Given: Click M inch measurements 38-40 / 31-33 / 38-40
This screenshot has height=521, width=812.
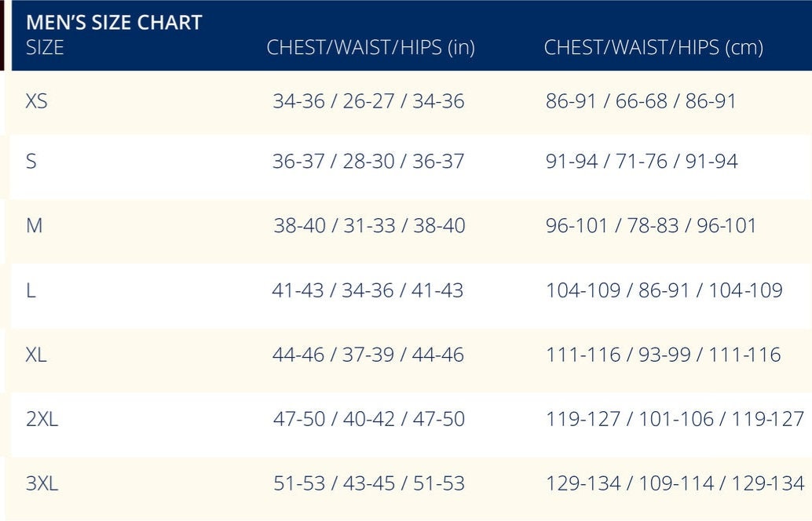Looking at the screenshot, I should click(369, 225).
